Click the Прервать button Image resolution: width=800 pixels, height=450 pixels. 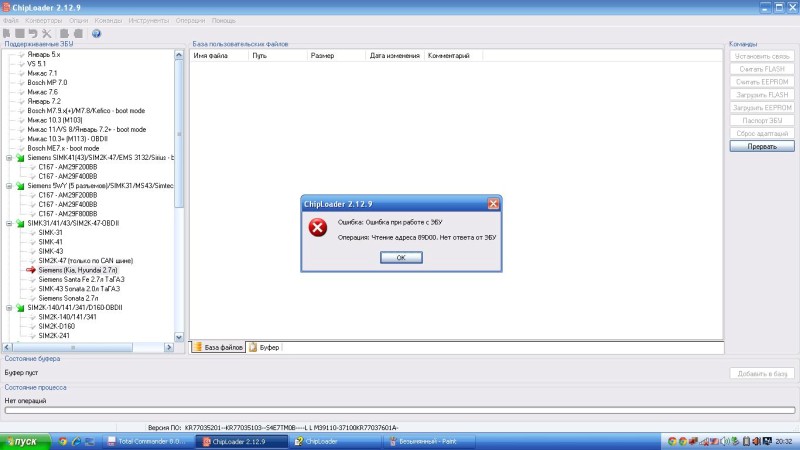761,146
